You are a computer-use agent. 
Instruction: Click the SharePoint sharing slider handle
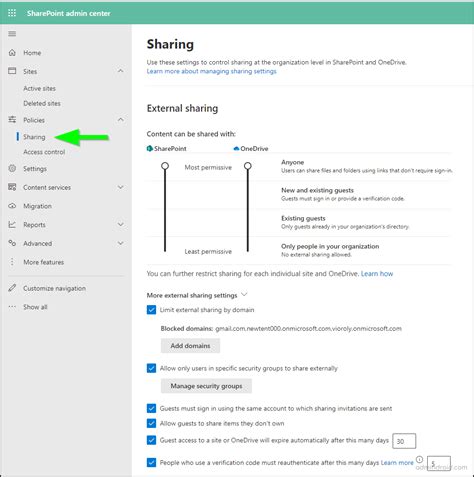click(165, 166)
